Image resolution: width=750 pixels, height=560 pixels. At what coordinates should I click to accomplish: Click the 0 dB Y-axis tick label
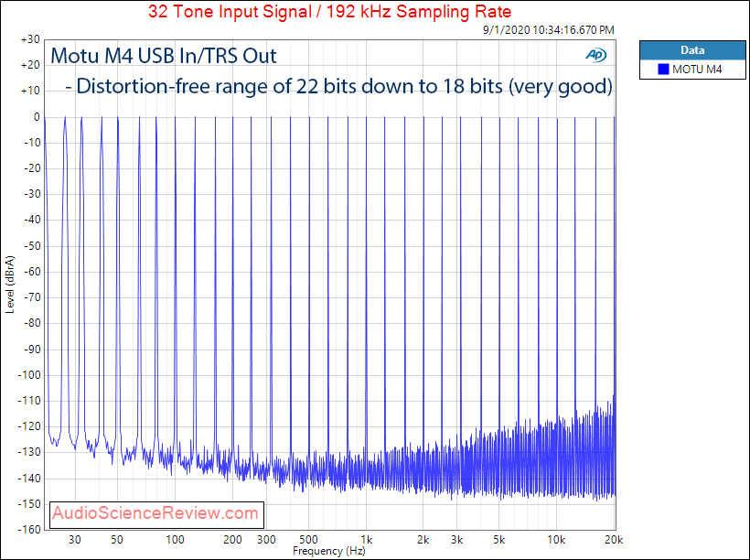37,117
